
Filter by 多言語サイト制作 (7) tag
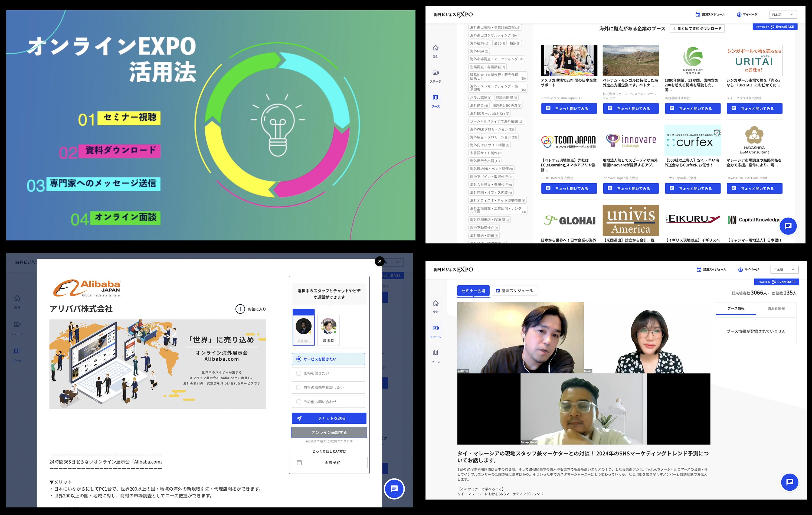pyautogui.click(x=486, y=153)
